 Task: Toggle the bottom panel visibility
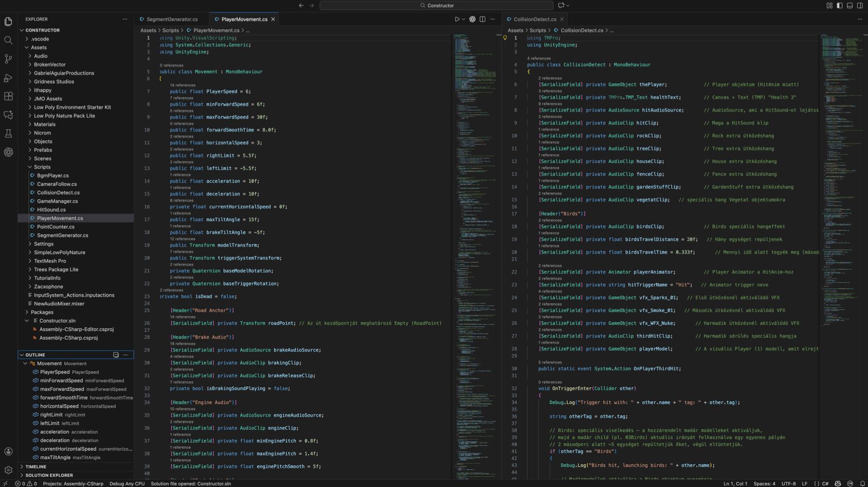[x=850, y=5]
